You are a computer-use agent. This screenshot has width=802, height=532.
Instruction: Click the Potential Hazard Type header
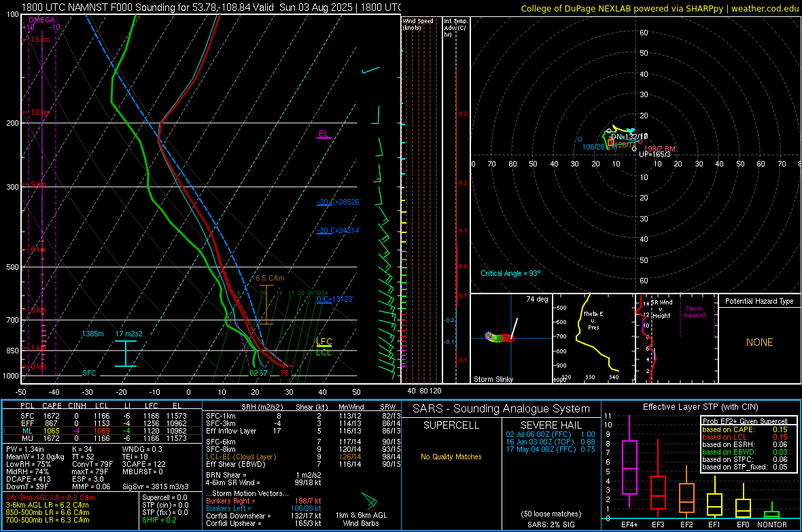click(759, 301)
